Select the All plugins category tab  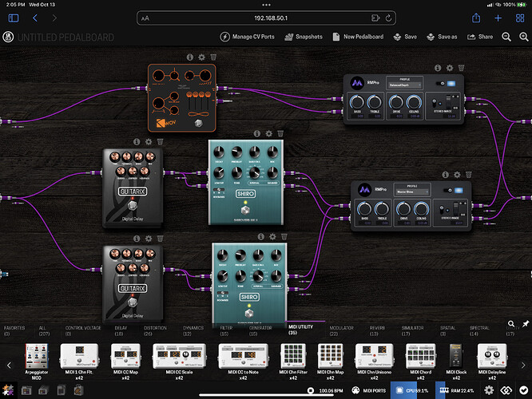pyautogui.click(x=44, y=331)
